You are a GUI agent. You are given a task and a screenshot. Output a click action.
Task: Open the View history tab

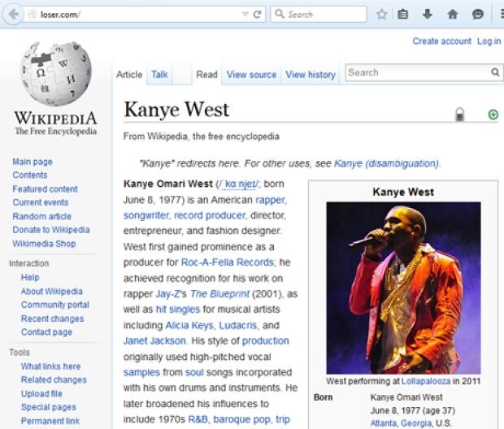click(x=311, y=75)
